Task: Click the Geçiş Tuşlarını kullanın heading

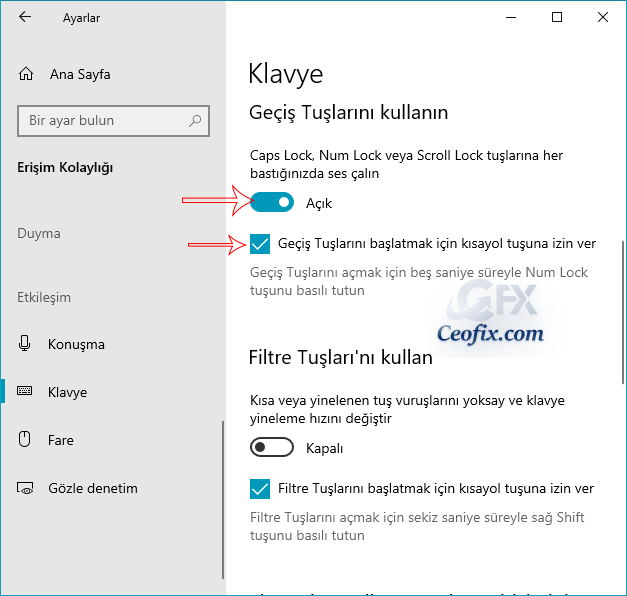Action: click(348, 112)
